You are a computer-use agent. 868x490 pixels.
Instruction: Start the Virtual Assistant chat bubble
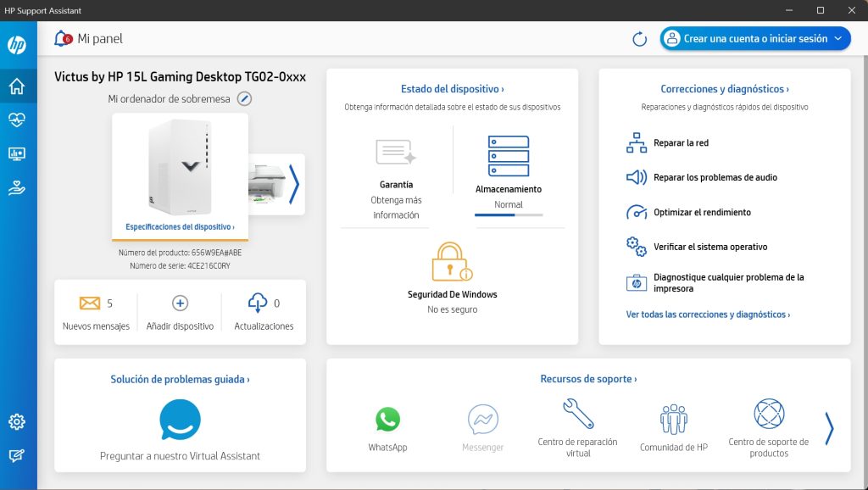coord(180,420)
